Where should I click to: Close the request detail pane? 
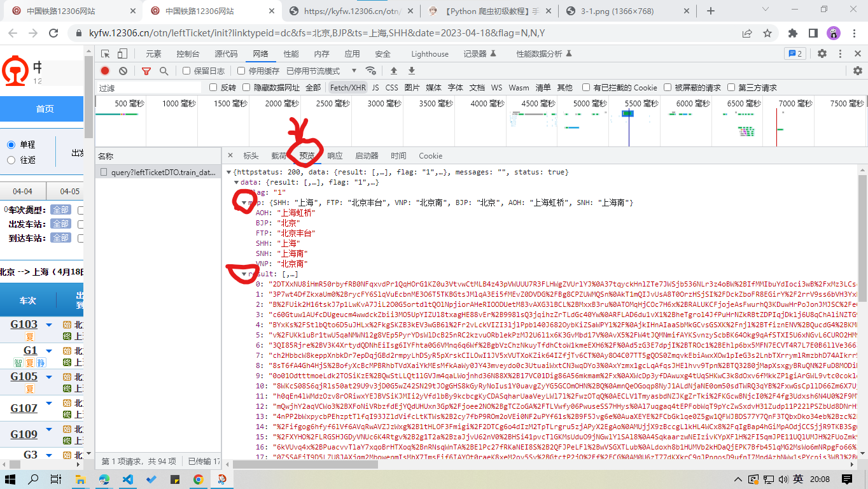pyautogui.click(x=230, y=155)
